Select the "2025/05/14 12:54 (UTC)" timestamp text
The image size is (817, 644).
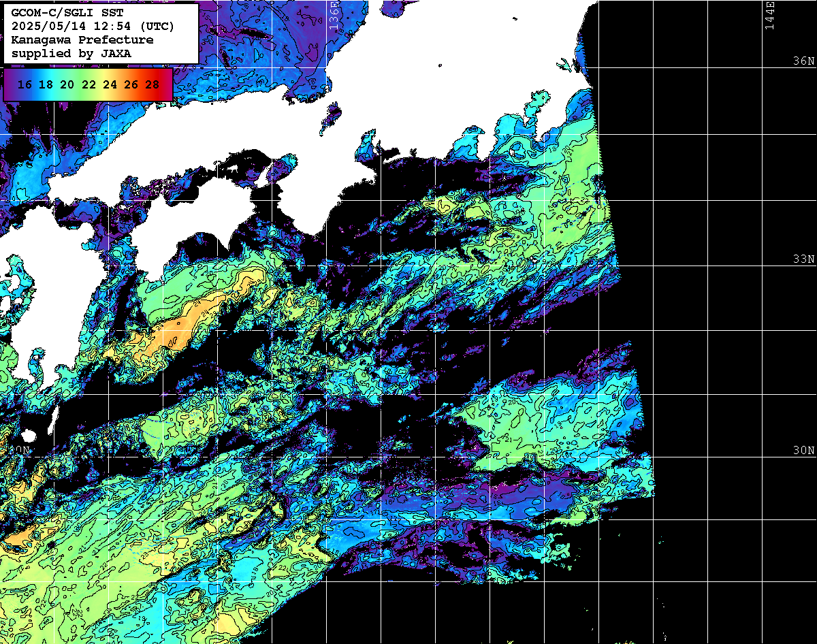(93, 27)
